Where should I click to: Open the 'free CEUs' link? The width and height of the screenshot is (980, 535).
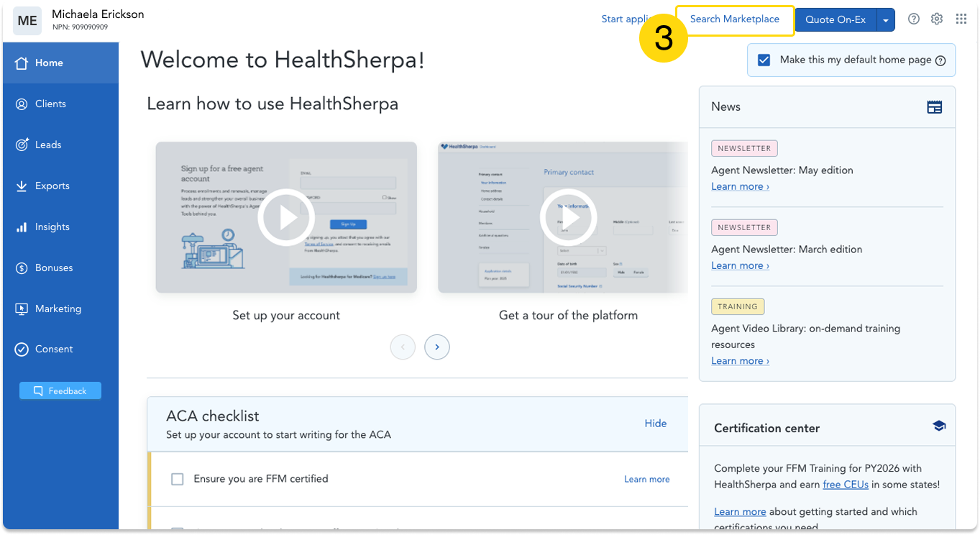tap(846, 485)
